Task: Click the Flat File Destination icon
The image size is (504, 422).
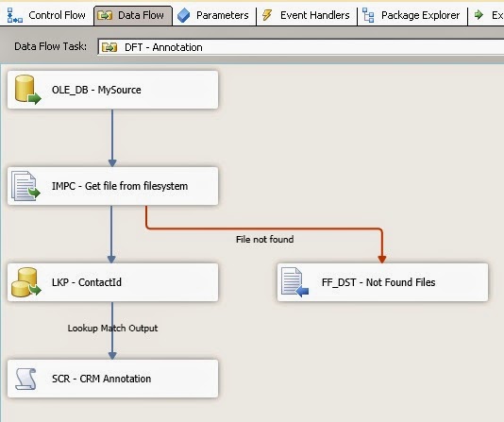Action: point(294,282)
